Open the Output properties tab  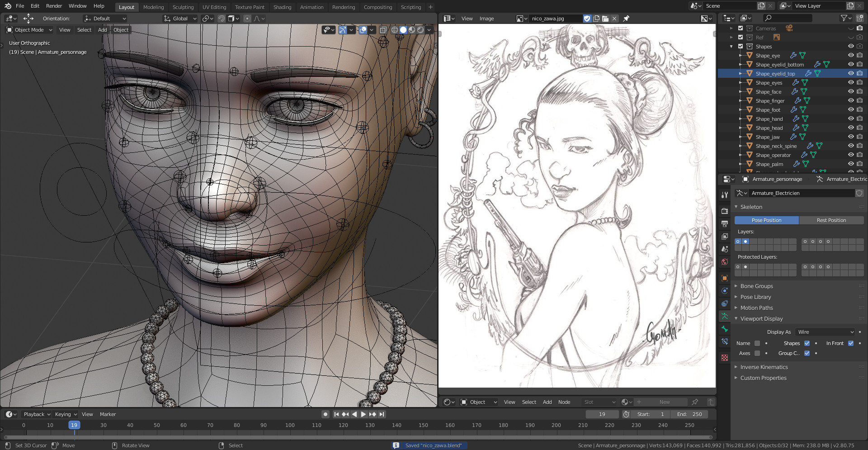[725, 223]
